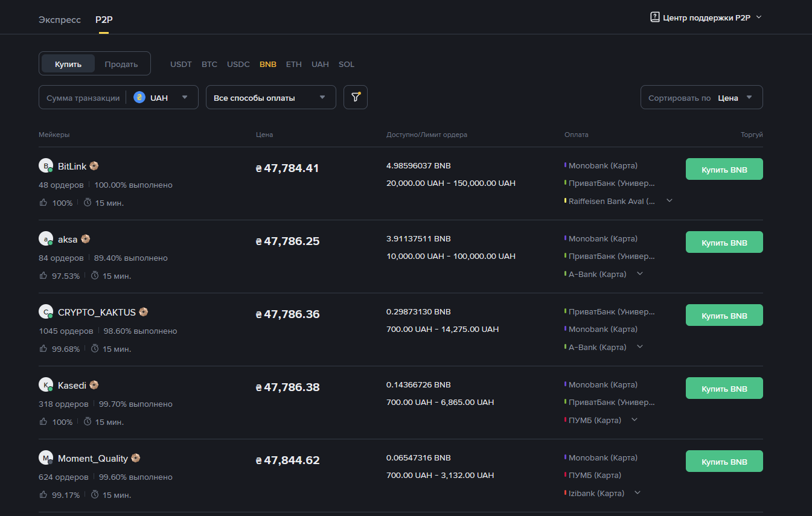Click the UAH currency coin icon
Image resolution: width=812 pixels, height=516 pixels.
(x=139, y=98)
